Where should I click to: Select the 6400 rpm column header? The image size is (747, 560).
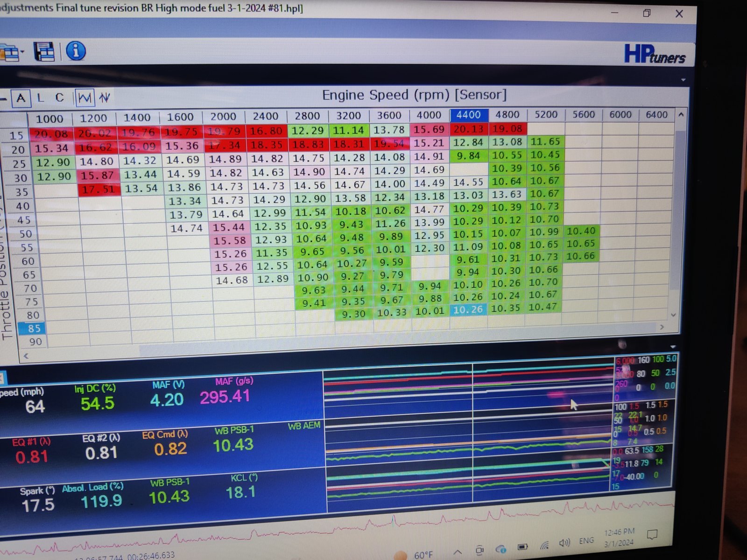(656, 115)
